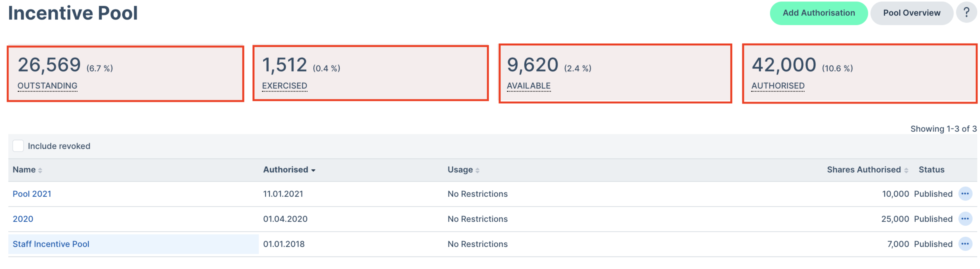Click Published status in Pool 2021 row
The height and width of the screenshot is (269, 980).
pos(933,194)
